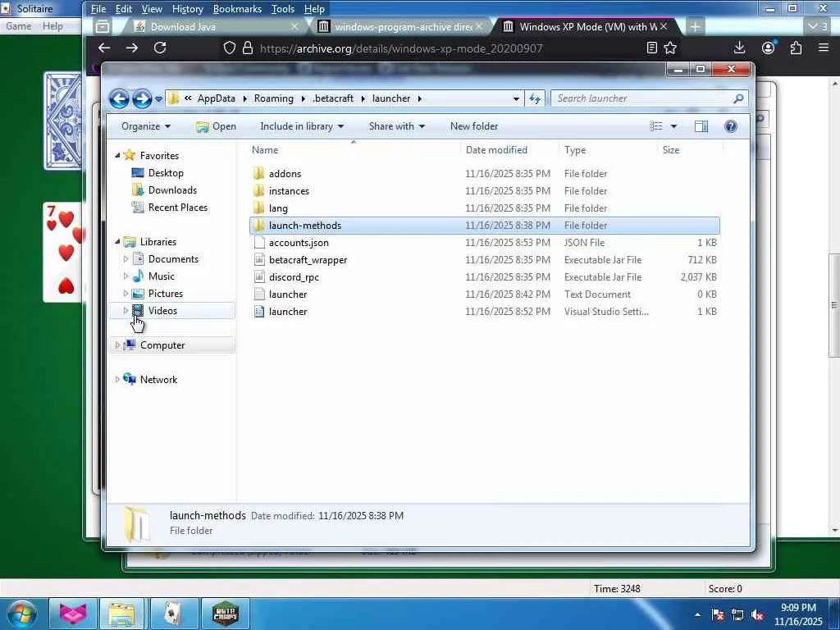Click the refresh button beside address bar
840x630 pixels.
pyautogui.click(x=535, y=98)
